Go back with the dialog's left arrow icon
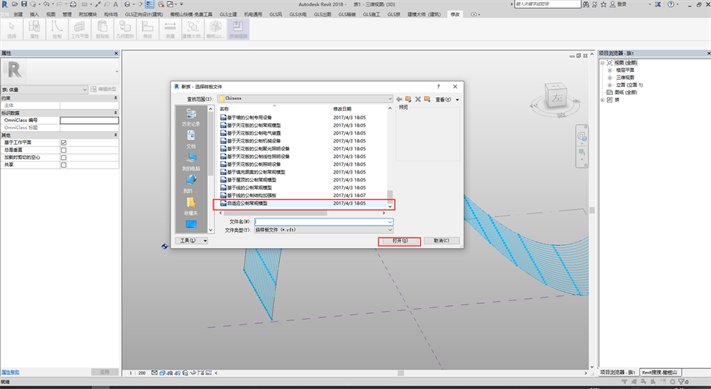This screenshot has height=389, width=711. tap(399, 99)
